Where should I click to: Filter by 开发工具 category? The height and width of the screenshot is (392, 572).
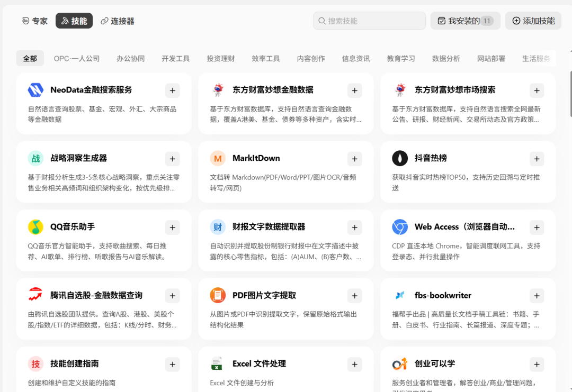pos(175,58)
